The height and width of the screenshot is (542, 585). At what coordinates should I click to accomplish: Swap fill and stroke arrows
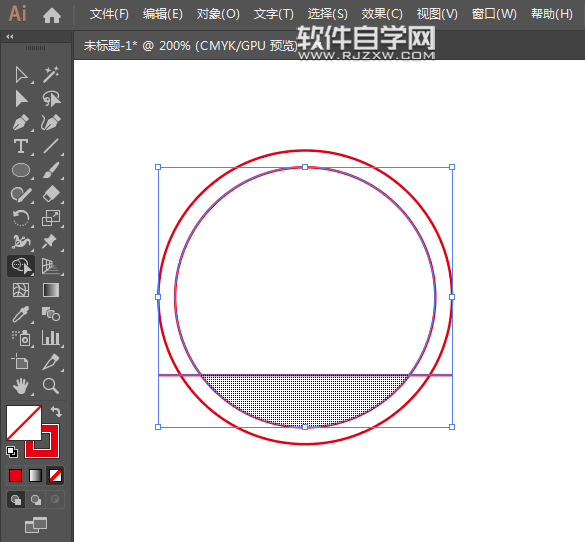(x=56, y=412)
